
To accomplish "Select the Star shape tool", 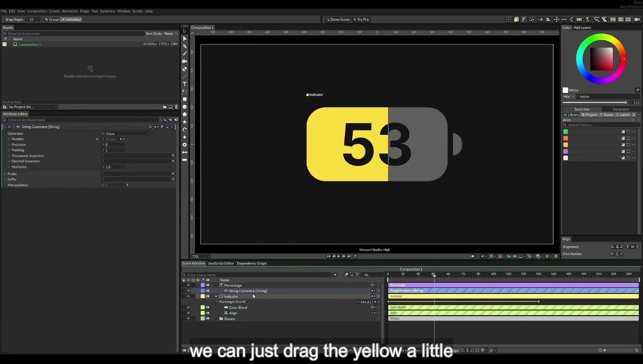I will (185, 122).
